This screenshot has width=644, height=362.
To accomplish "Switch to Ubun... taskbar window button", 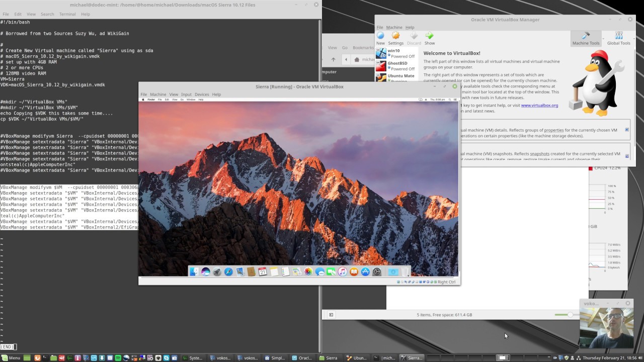I will 357,358.
